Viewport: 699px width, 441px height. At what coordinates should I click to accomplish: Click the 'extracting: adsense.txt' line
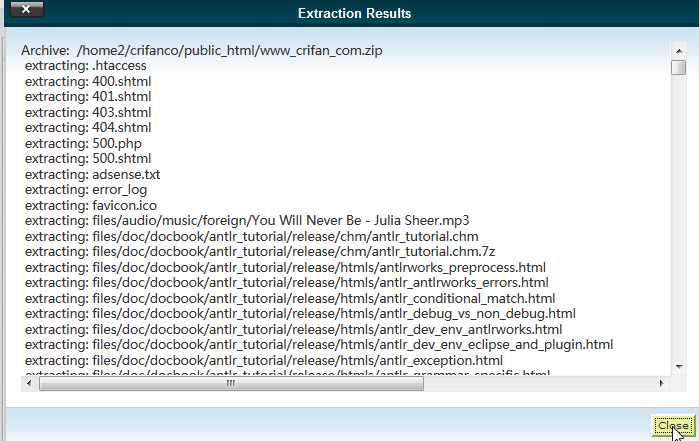(92, 174)
